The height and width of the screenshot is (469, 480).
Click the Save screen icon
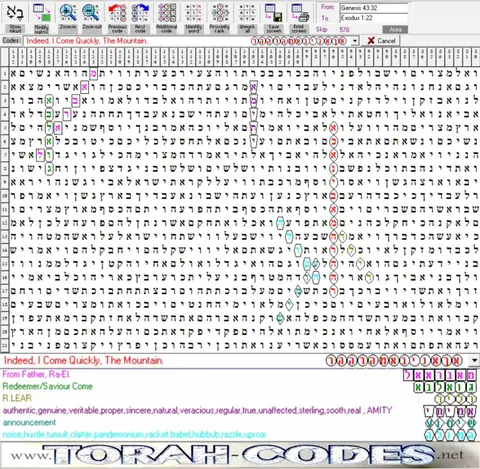(x=273, y=13)
